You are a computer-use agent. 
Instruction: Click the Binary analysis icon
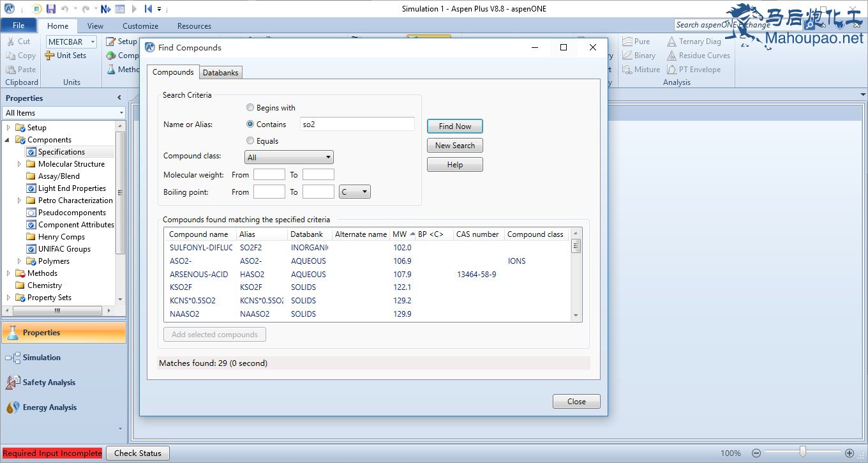(x=627, y=56)
